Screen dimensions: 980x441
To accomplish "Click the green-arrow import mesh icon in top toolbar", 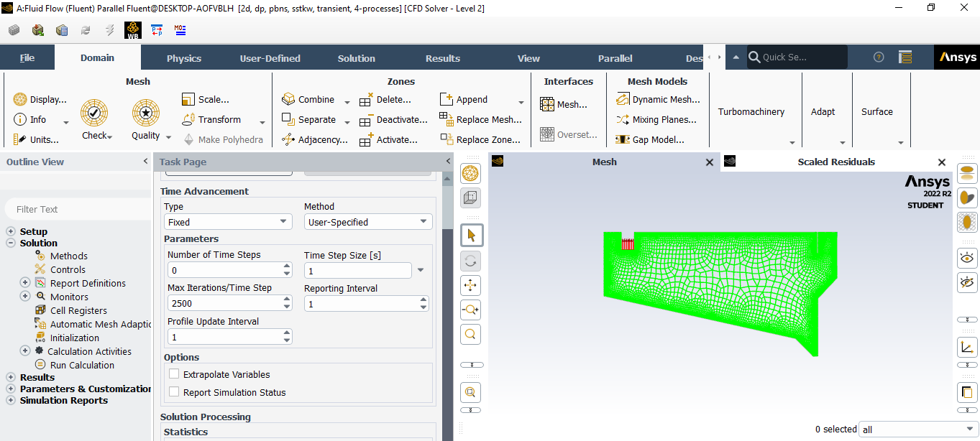I will click(x=38, y=30).
